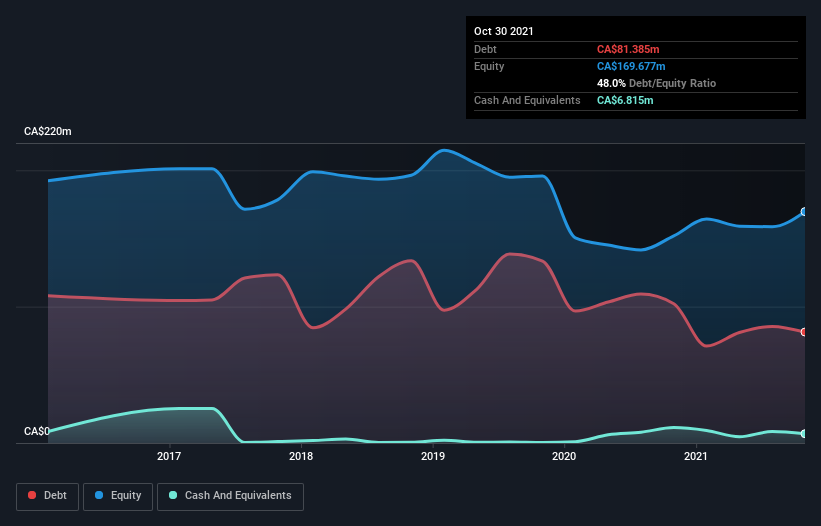Toggle the Equity legend button
The width and height of the screenshot is (821, 526).
pos(118,496)
